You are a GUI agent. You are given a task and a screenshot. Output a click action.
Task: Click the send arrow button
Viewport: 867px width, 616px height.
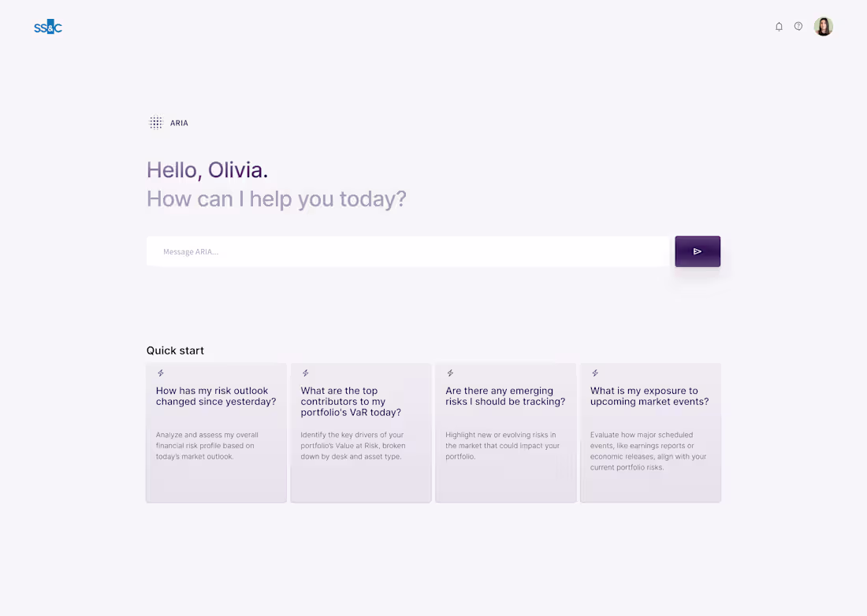[698, 251]
